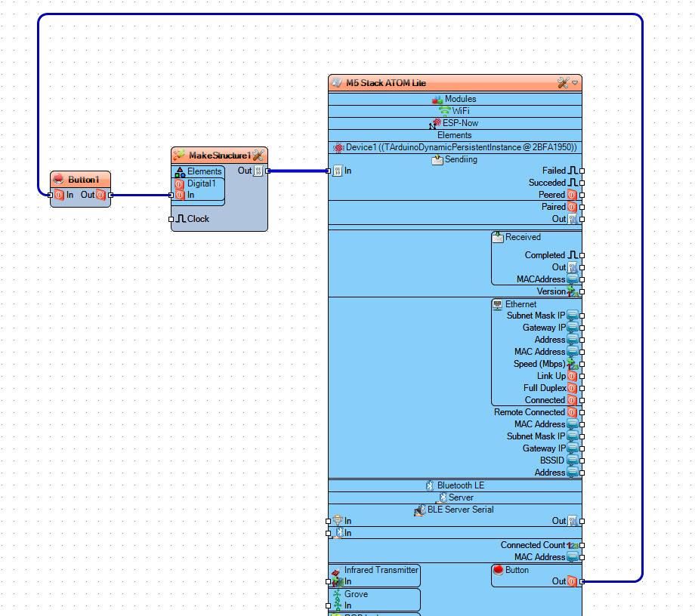The height and width of the screenshot is (616, 695).
Task: Select the Button1 component header
Action: (x=80, y=180)
